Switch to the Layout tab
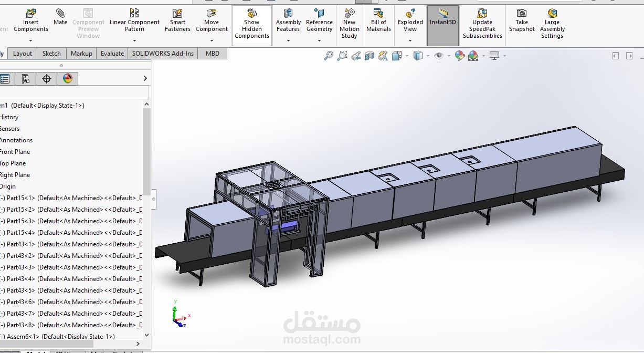This screenshot has width=644, height=353. (23, 54)
